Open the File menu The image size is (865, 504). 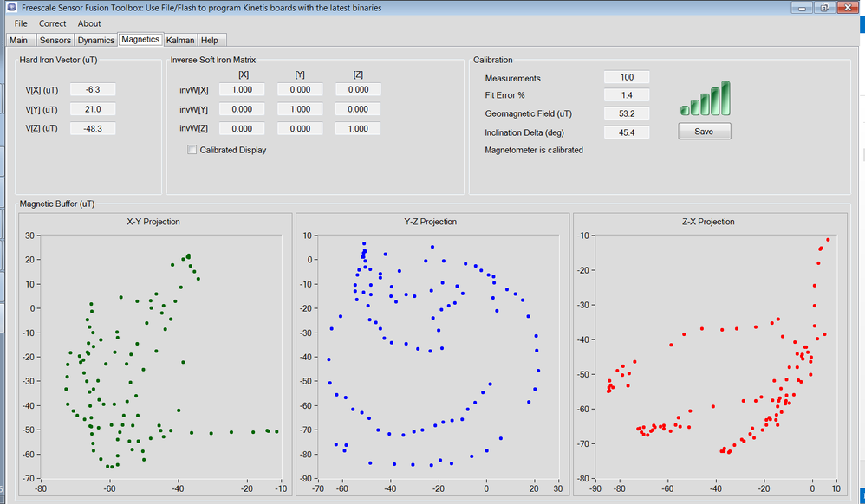coord(21,23)
